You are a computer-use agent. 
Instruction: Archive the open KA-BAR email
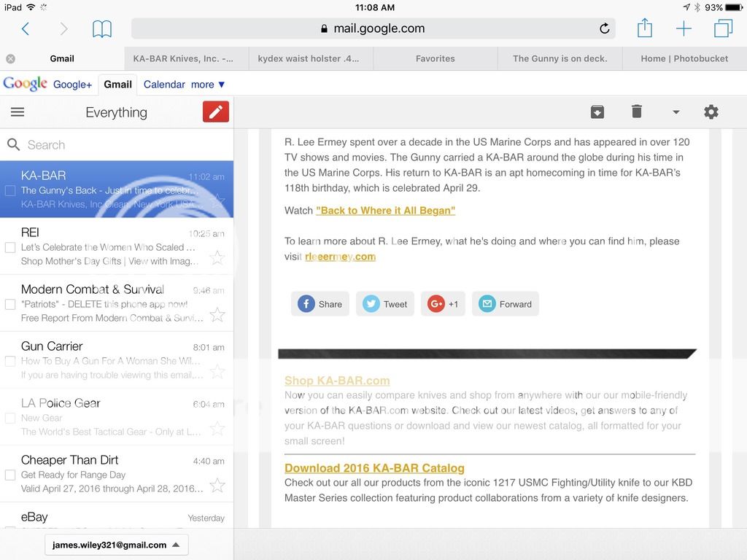(x=597, y=112)
